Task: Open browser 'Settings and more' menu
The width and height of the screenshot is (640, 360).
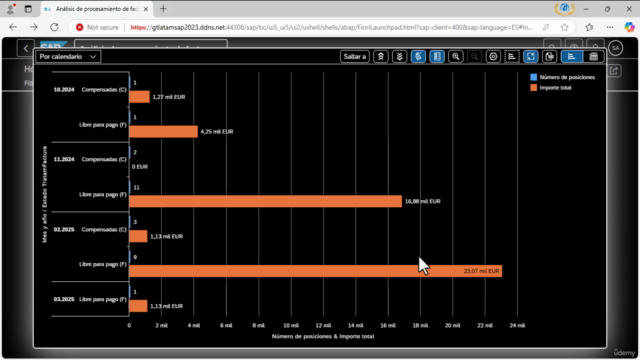Action: (610, 27)
